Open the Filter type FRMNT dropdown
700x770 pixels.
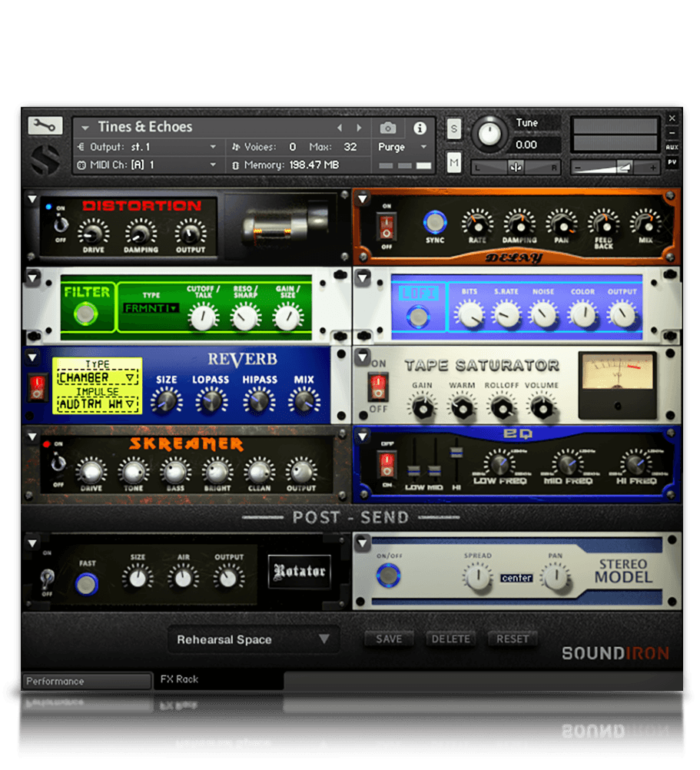[151, 308]
